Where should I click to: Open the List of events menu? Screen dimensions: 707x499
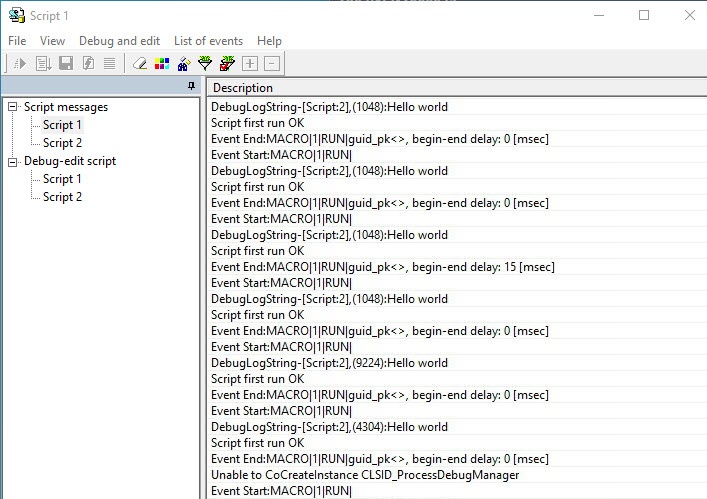click(x=208, y=41)
